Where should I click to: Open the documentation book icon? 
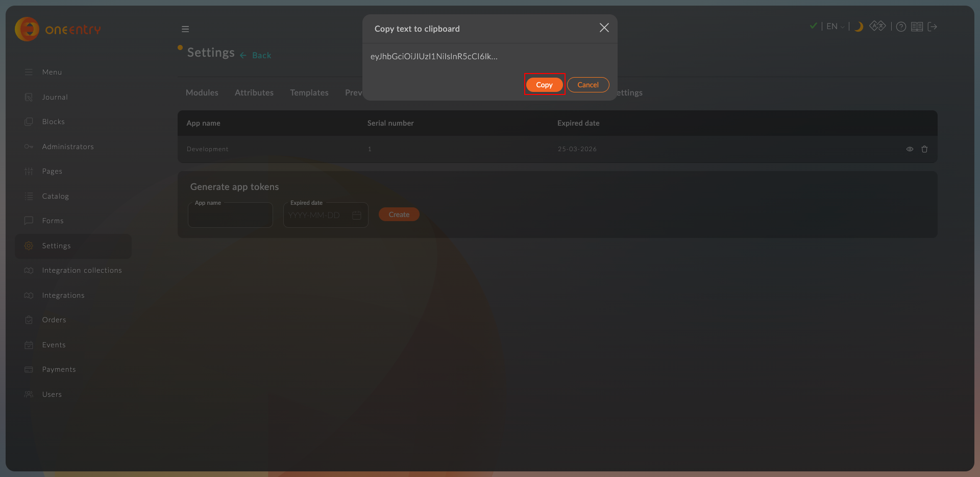click(x=917, y=27)
